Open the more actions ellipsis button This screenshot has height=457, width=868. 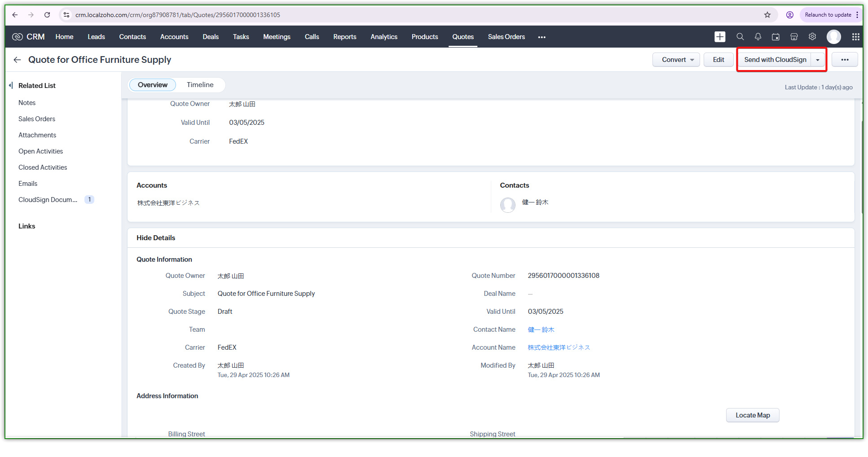click(x=845, y=60)
